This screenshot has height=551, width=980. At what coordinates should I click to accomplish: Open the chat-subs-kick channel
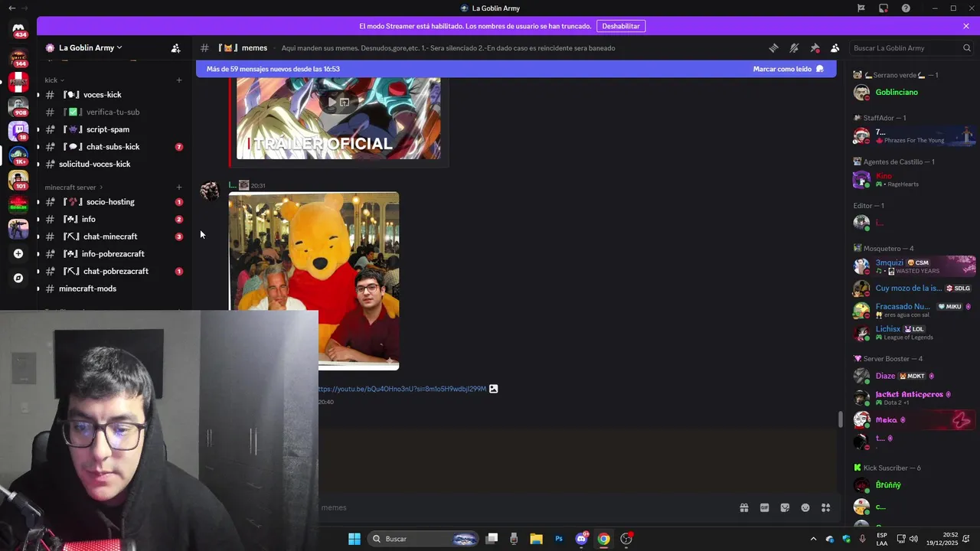[x=113, y=147]
